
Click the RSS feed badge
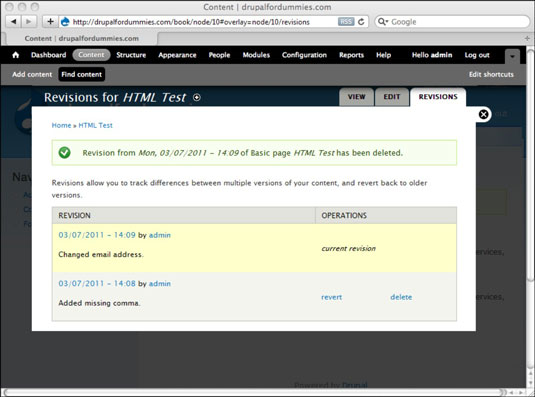(x=346, y=22)
